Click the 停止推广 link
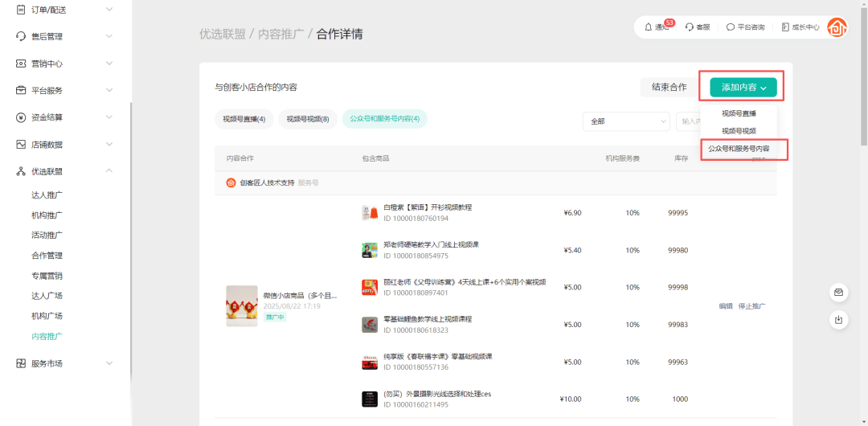868x426 pixels. coord(751,306)
